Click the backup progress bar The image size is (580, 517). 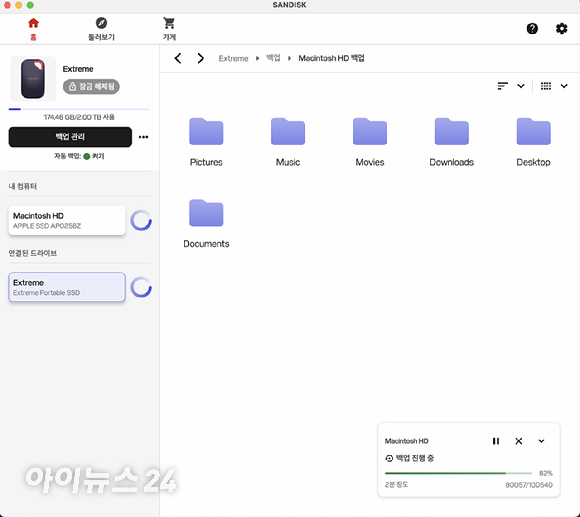(x=458, y=473)
